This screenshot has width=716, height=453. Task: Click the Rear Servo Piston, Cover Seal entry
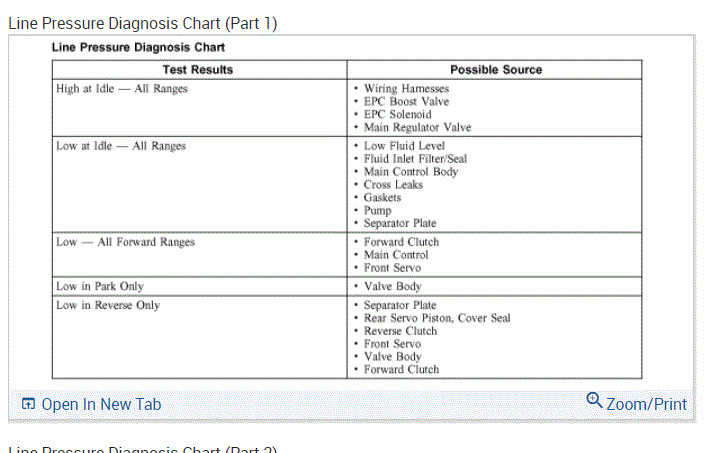click(x=437, y=318)
